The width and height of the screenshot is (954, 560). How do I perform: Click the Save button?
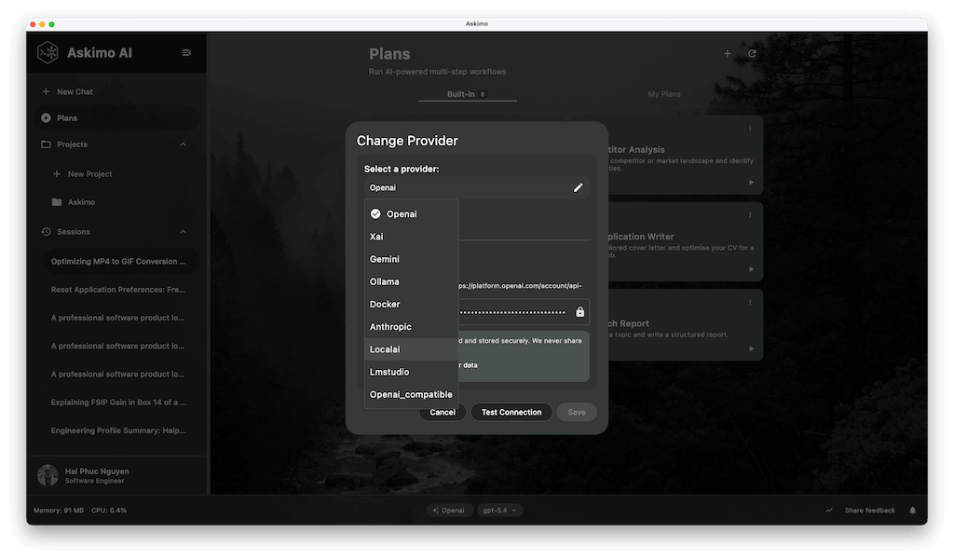[x=576, y=412]
